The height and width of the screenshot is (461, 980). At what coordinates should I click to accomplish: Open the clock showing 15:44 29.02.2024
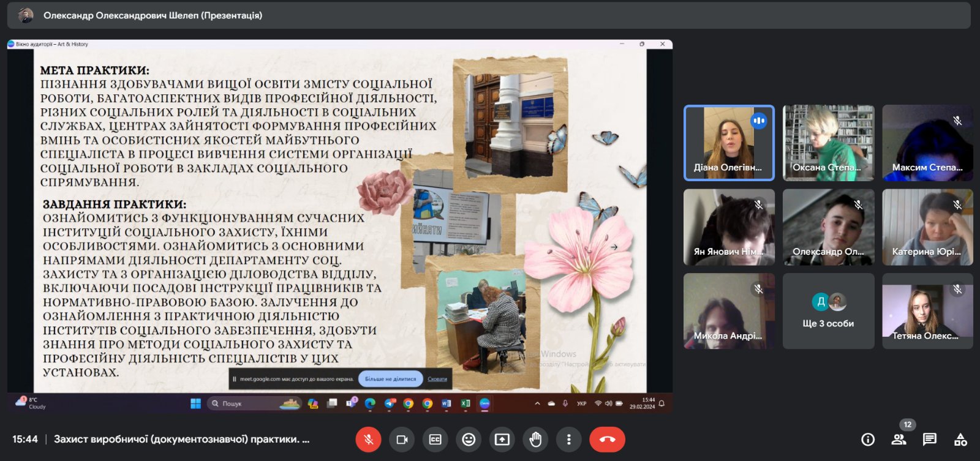coord(643,403)
